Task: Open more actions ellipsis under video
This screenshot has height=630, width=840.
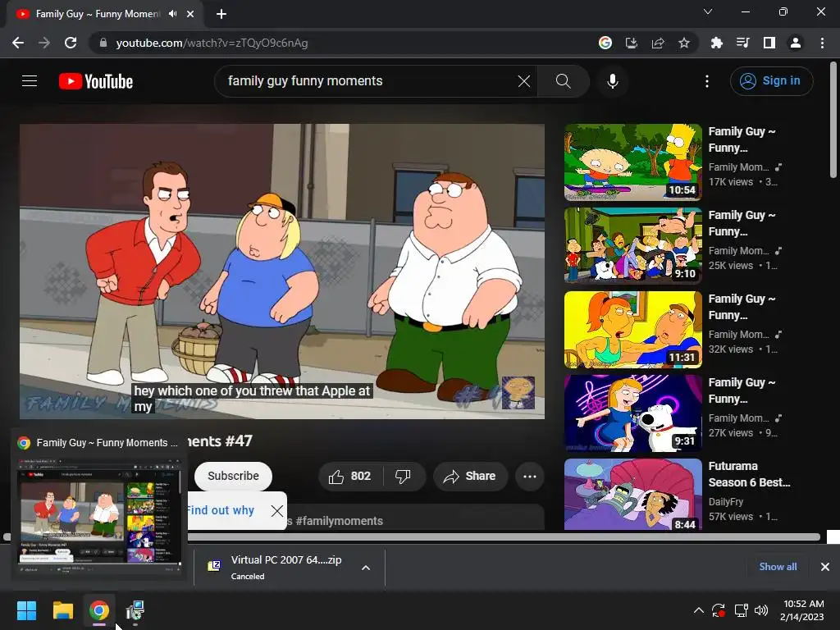Action: (530, 477)
